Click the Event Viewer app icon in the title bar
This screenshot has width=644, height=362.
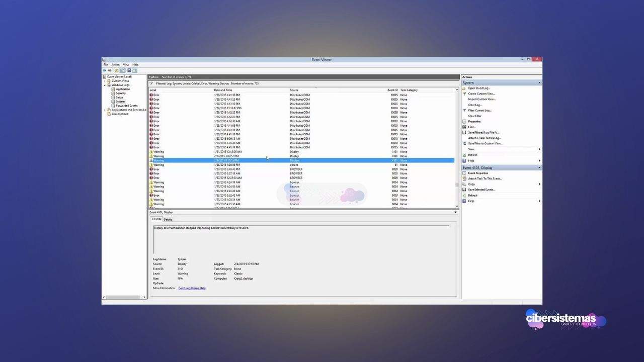(x=105, y=59)
